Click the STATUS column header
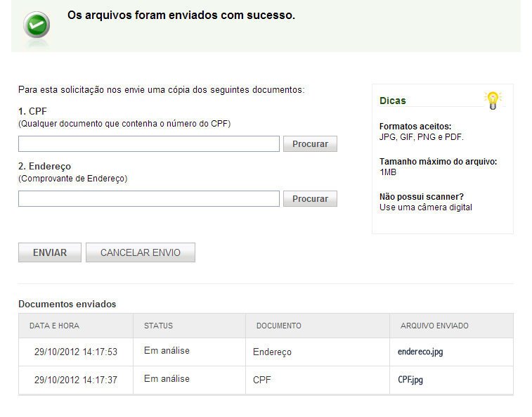 coord(158,326)
